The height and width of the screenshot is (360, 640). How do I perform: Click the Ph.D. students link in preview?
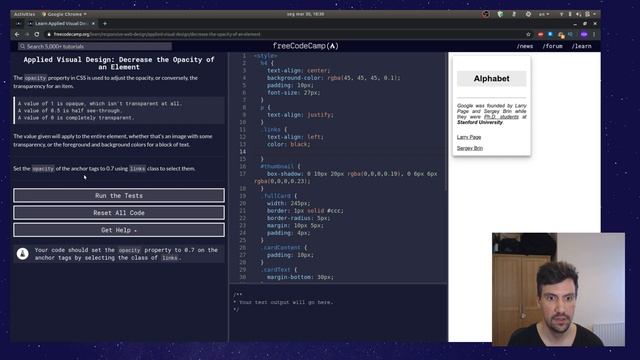point(501,117)
